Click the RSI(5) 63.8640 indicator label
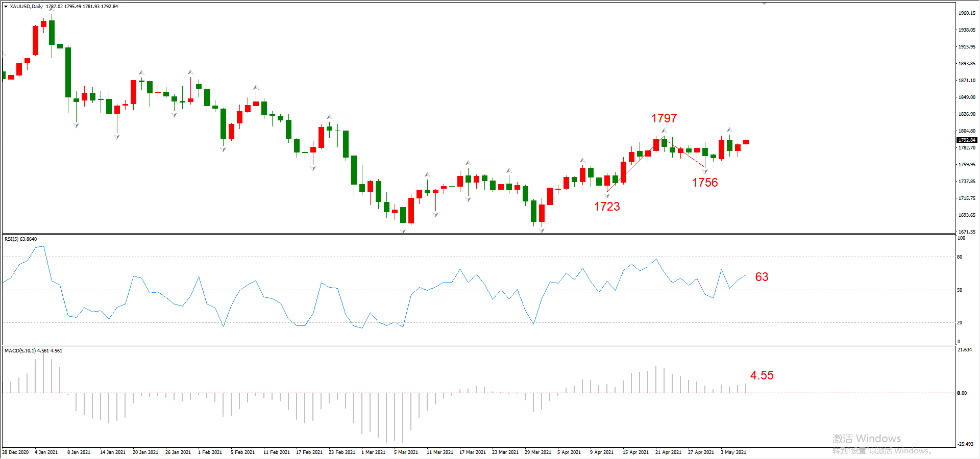Viewport: 980px width, 459px height. [x=20, y=239]
